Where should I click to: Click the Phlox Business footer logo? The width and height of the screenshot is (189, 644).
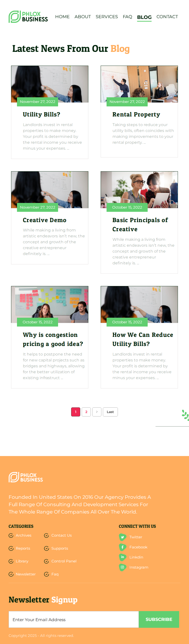point(26,477)
